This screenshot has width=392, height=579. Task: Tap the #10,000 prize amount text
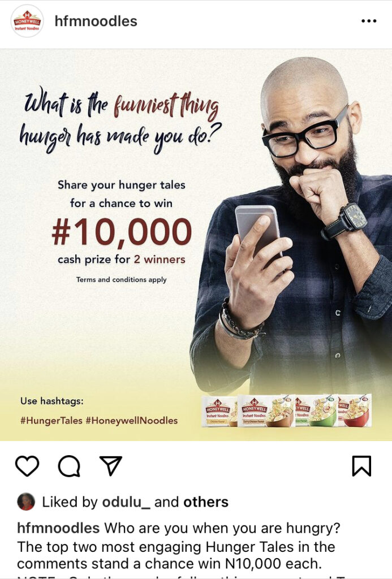122,232
